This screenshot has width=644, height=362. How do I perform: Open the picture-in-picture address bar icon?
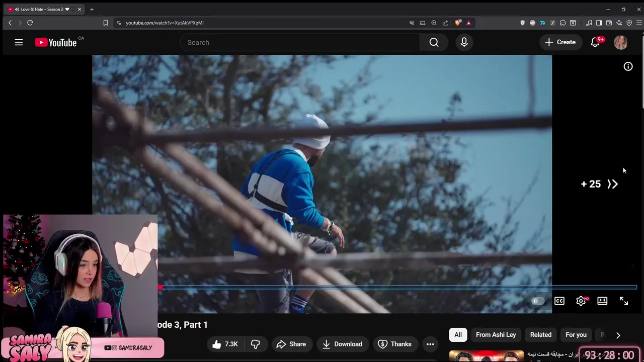[423, 23]
